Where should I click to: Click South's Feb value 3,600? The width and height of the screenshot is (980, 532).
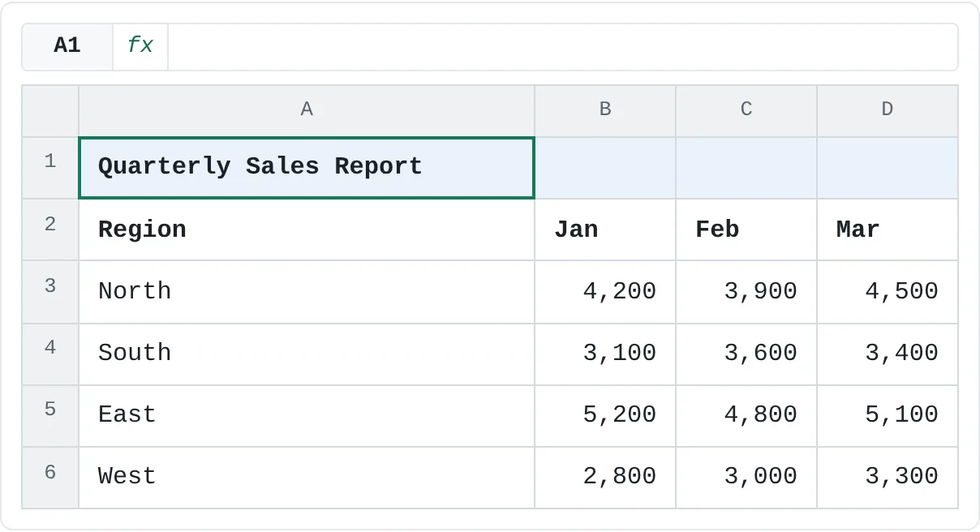point(746,354)
